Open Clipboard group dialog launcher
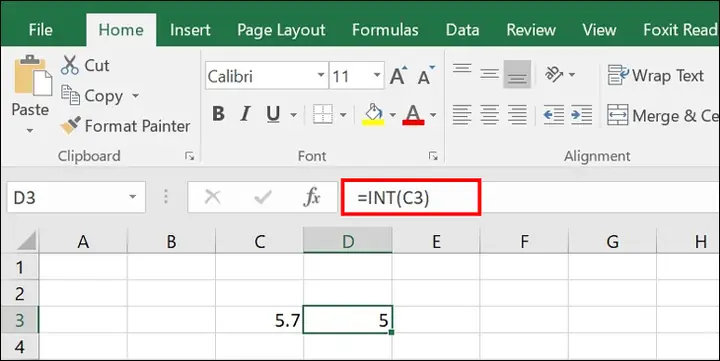Image resolution: width=720 pixels, height=361 pixels. (190, 157)
